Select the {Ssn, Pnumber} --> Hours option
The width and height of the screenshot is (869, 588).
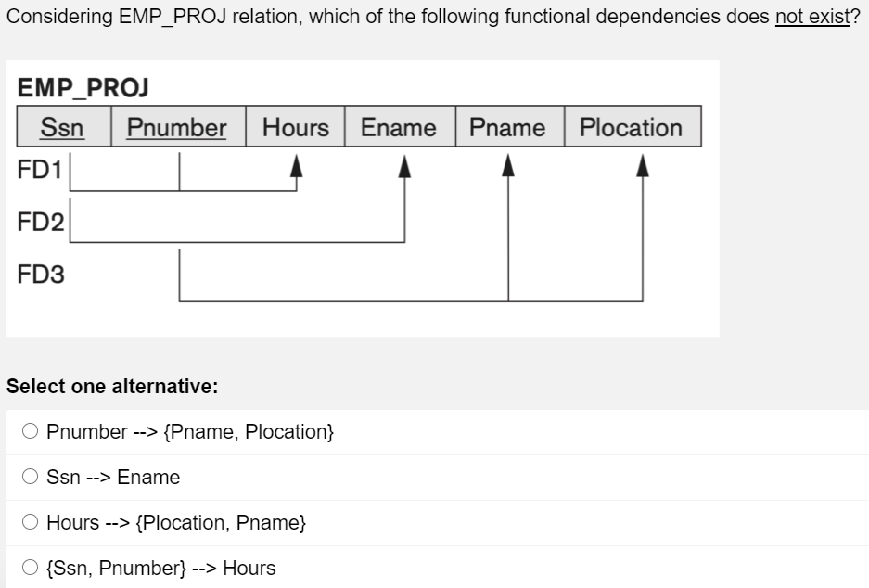point(29,568)
